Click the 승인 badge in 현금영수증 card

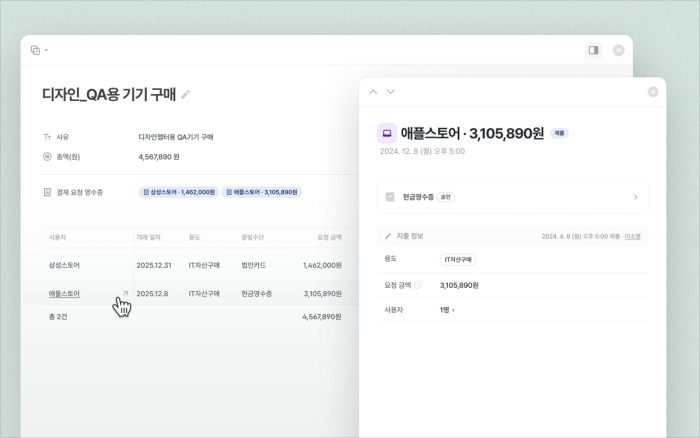[446, 197]
